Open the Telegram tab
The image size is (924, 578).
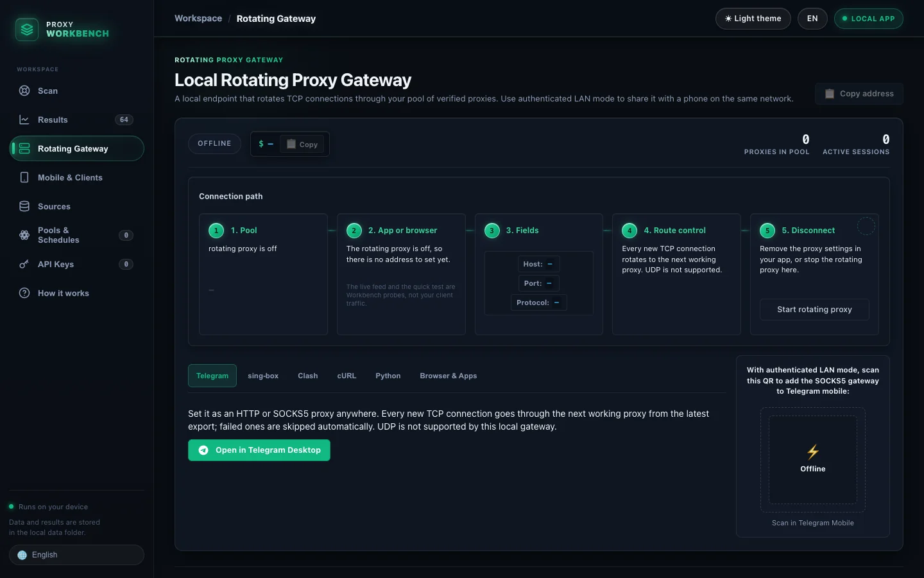212,376
